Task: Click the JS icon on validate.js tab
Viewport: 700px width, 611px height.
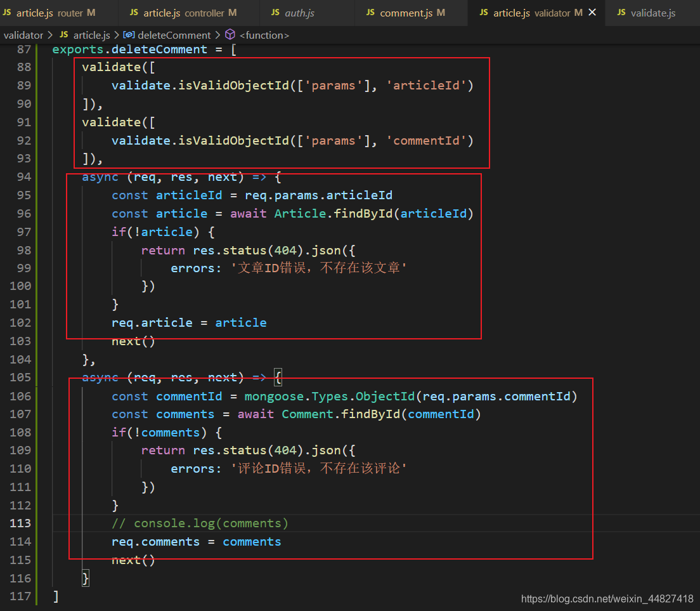Action: point(621,13)
